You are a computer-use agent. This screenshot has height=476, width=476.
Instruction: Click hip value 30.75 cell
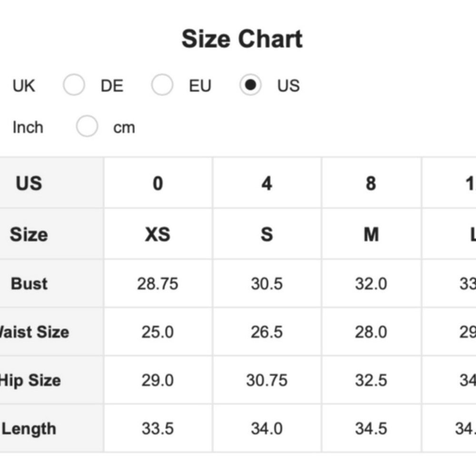267,380
